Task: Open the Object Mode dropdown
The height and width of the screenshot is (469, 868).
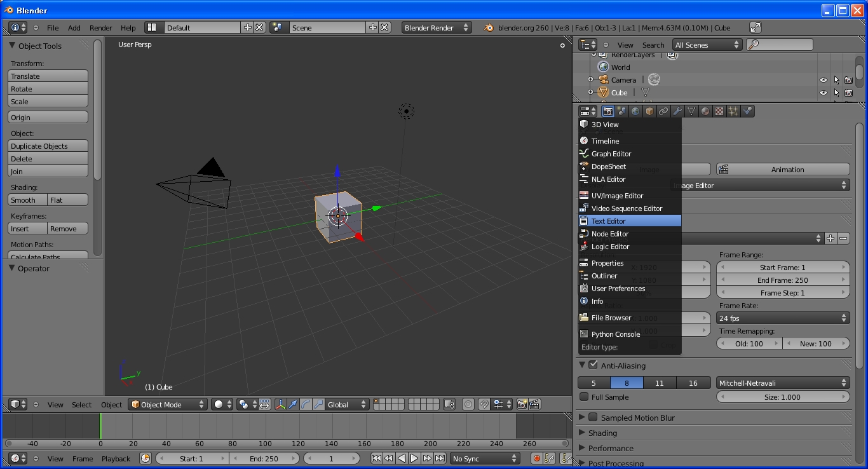Action: [x=168, y=404]
